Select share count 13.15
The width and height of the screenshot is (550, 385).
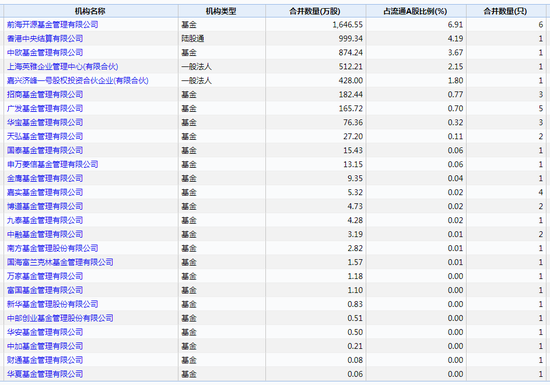(353, 164)
